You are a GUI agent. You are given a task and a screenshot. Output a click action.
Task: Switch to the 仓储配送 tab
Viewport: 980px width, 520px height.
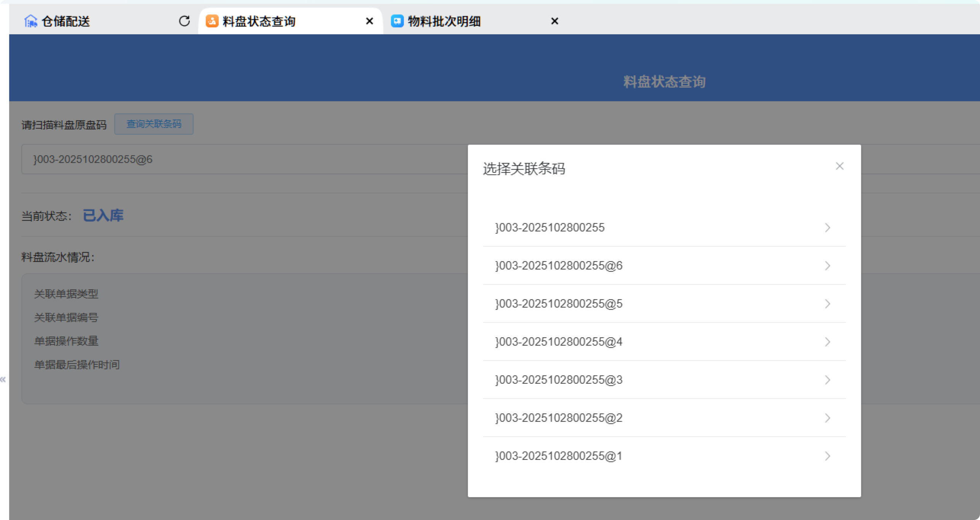[x=66, y=21]
